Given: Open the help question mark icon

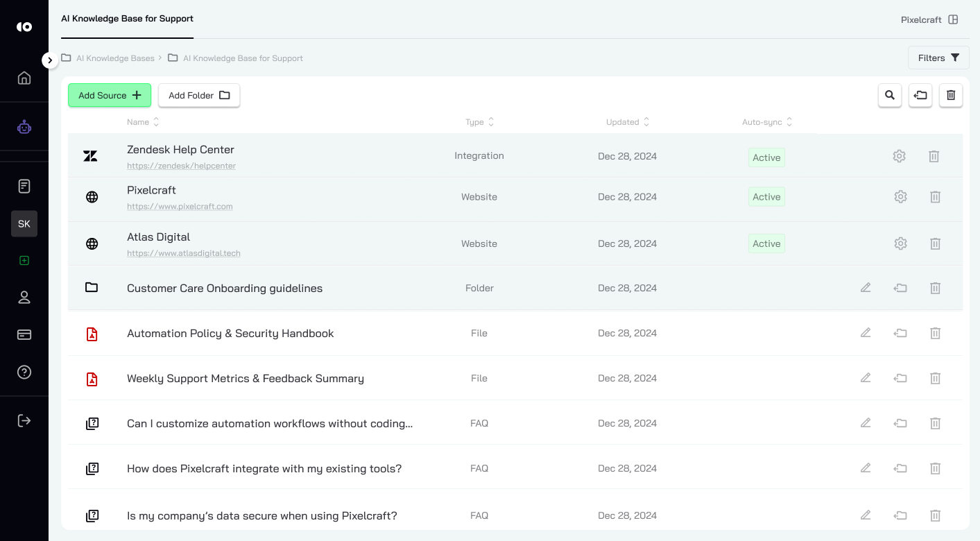Looking at the screenshot, I should click(24, 372).
